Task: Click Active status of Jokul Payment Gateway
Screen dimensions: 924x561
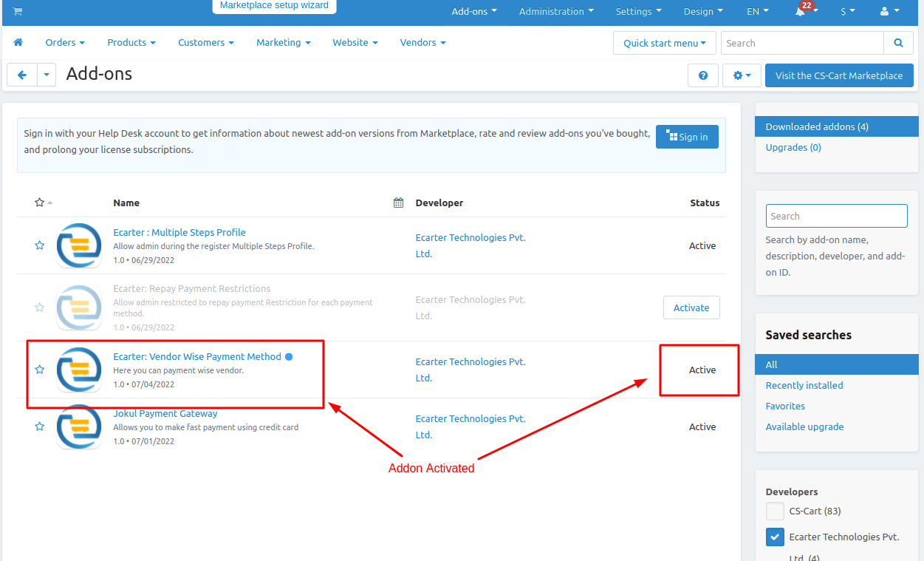Action: pos(702,427)
